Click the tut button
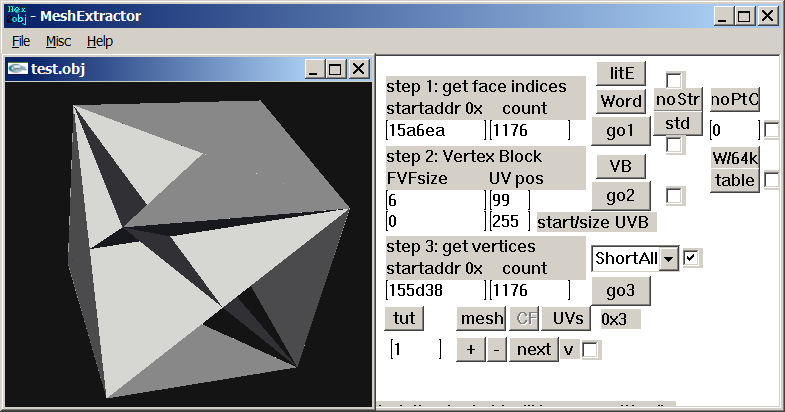Image resolution: width=785 pixels, height=412 pixels. pos(404,318)
